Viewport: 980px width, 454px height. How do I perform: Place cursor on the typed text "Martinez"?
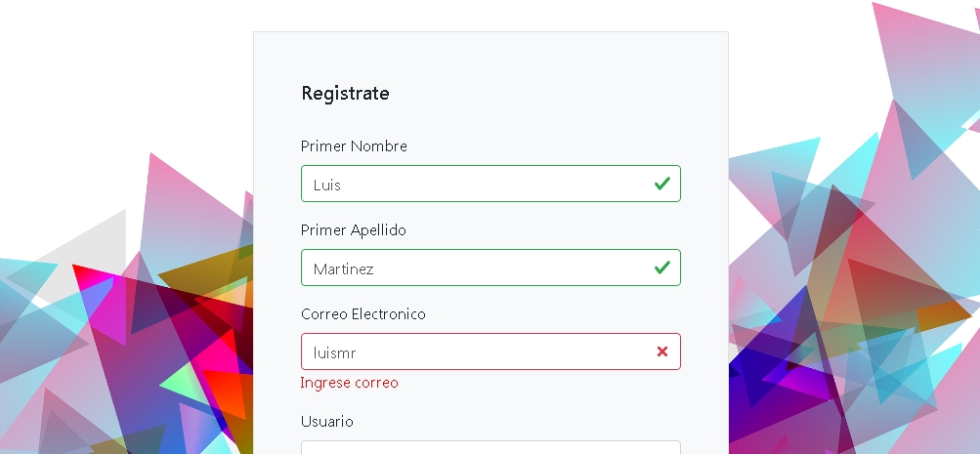pos(344,268)
